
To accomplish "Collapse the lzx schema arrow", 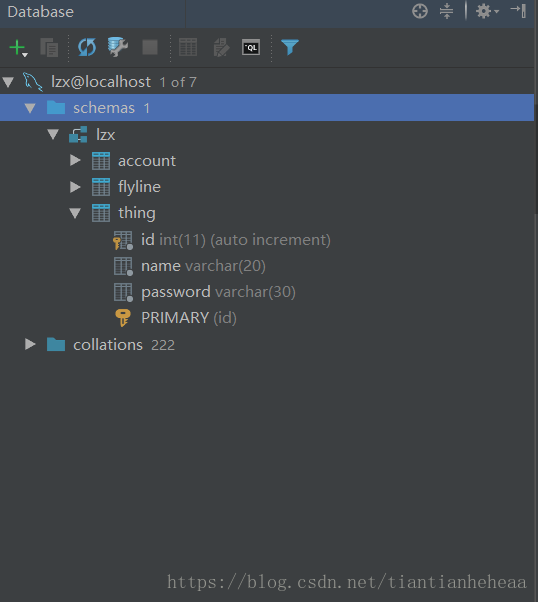I will [53, 134].
